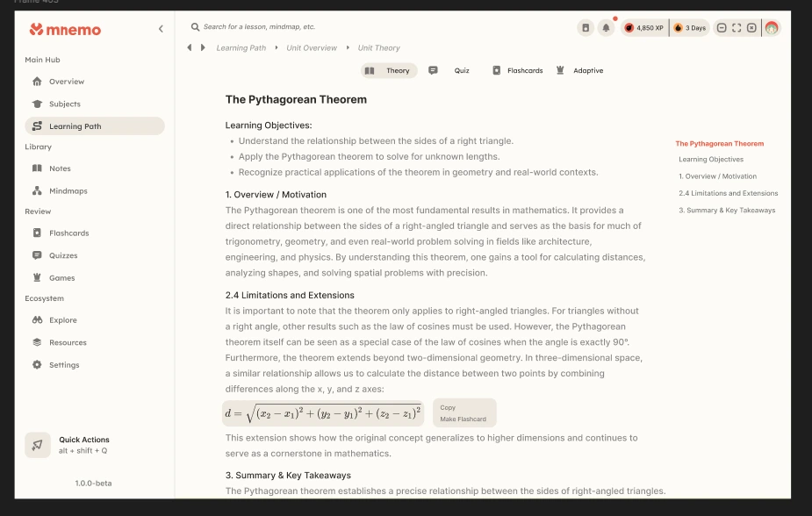Go back with the left arrow
The image size is (812, 516).
[x=190, y=47]
